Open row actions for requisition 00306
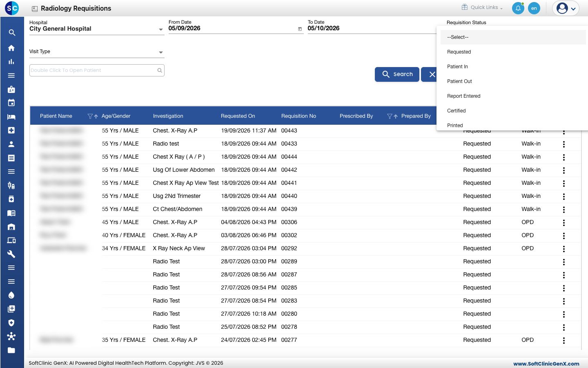This screenshot has width=588, height=368. pos(564,222)
